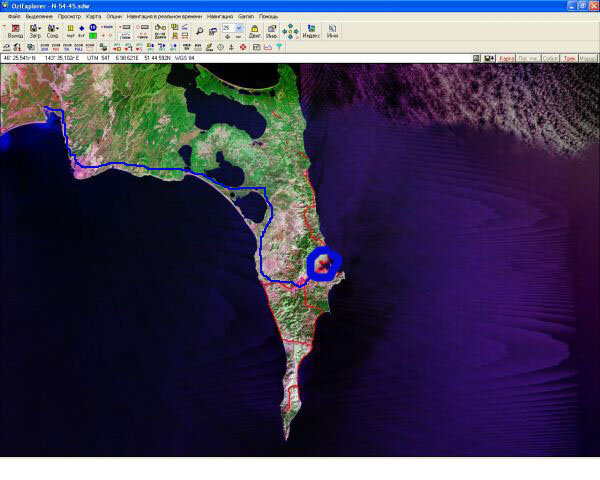The width and height of the screenshot is (600, 480).
Task: Click the Инф. info toolbar icon
Action: 270,31
